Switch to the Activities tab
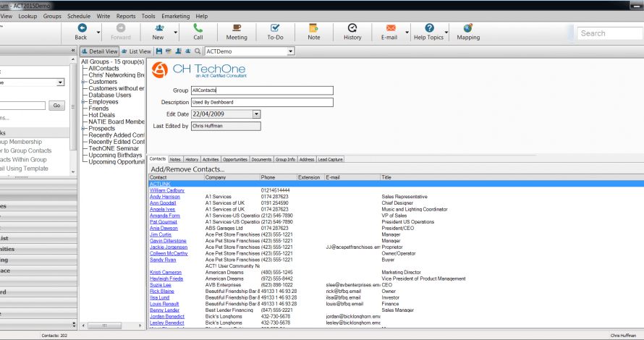 tap(211, 159)
